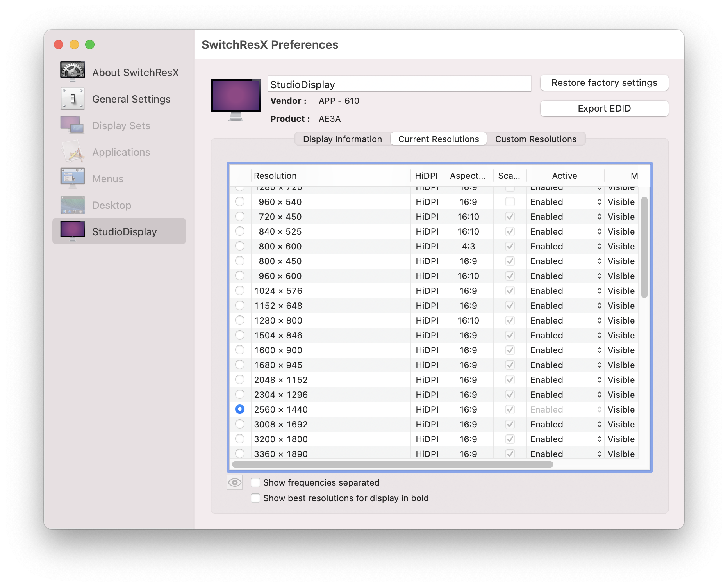Image resolution: width=728 pixels, height=587 pixels.
Task: Switch to the Current Resolutions tab
Action: 439,139
